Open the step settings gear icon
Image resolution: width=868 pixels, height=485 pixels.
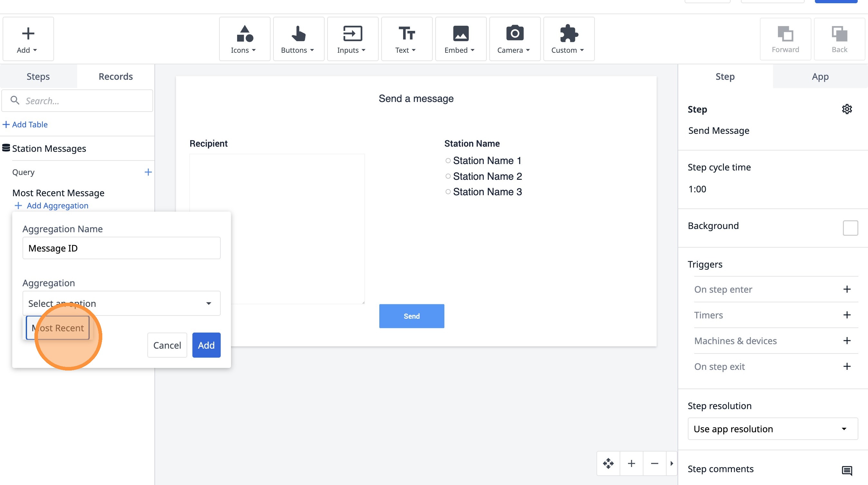847,109
